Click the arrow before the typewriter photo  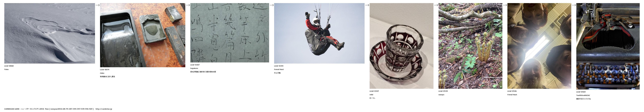(x=574, y=5)
